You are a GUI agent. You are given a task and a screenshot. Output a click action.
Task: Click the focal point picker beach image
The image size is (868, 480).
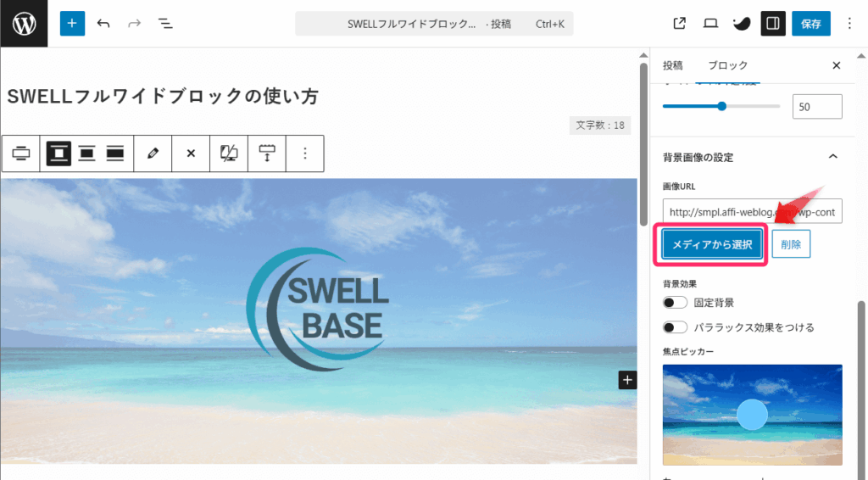(753, 415)
